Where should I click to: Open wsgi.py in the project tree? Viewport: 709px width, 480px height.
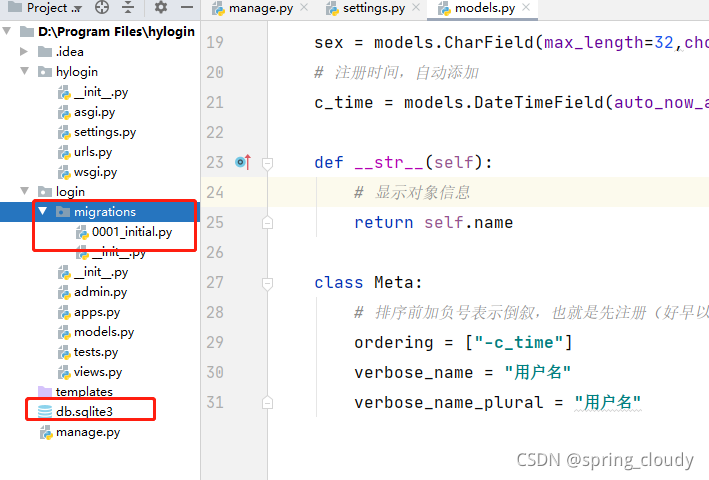click(95, 172)
